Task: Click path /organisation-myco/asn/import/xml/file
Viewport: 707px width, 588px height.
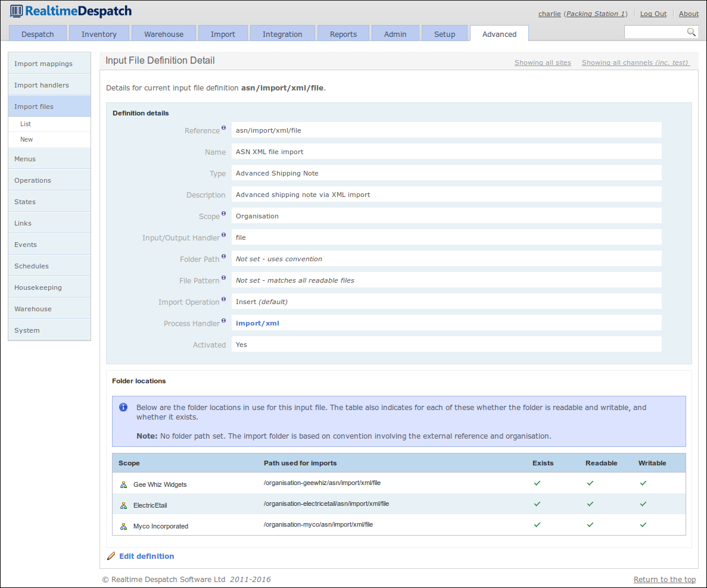Action: [318, 524]
